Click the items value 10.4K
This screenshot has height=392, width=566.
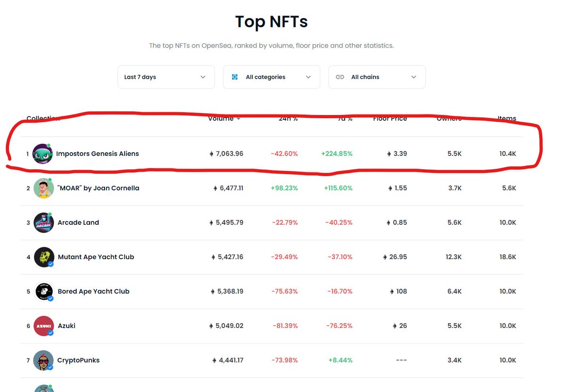(x=508, y=154)
